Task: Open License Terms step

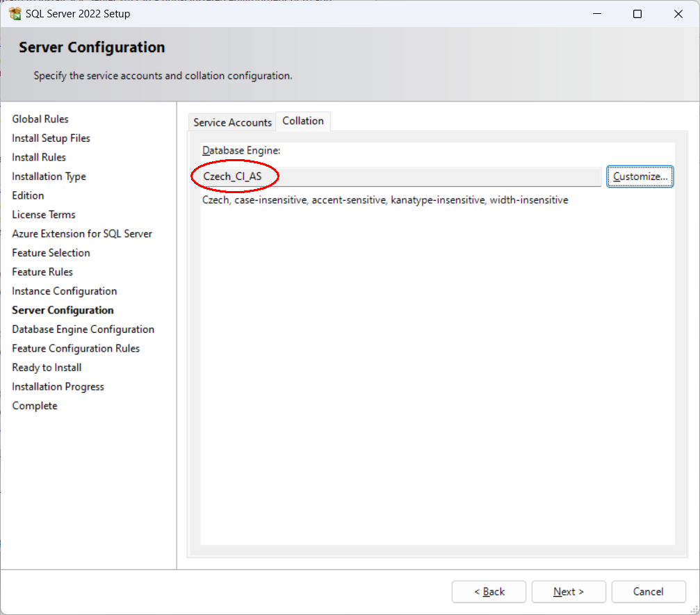Action: [x=44, y=215]
